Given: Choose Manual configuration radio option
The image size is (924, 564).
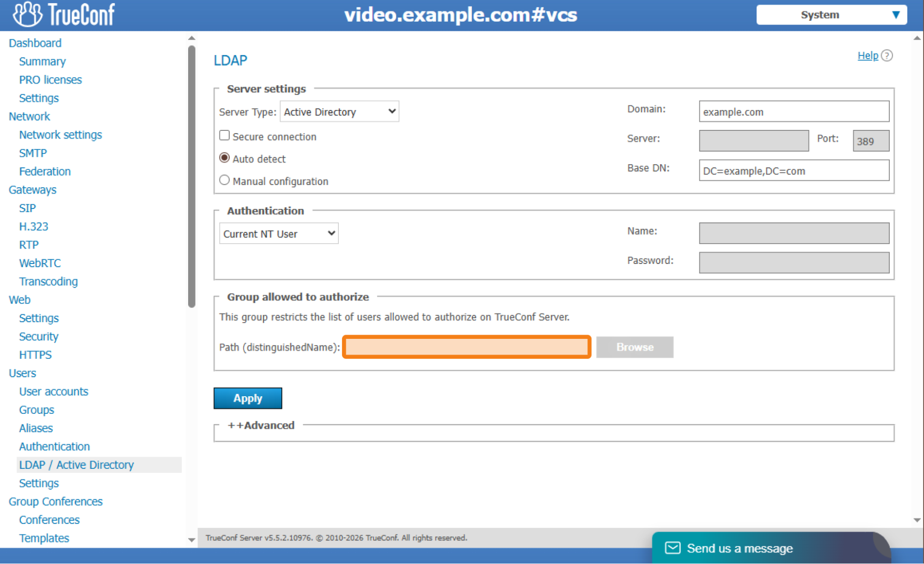Looking at the screenshot, I should click(x=224, y=180).
